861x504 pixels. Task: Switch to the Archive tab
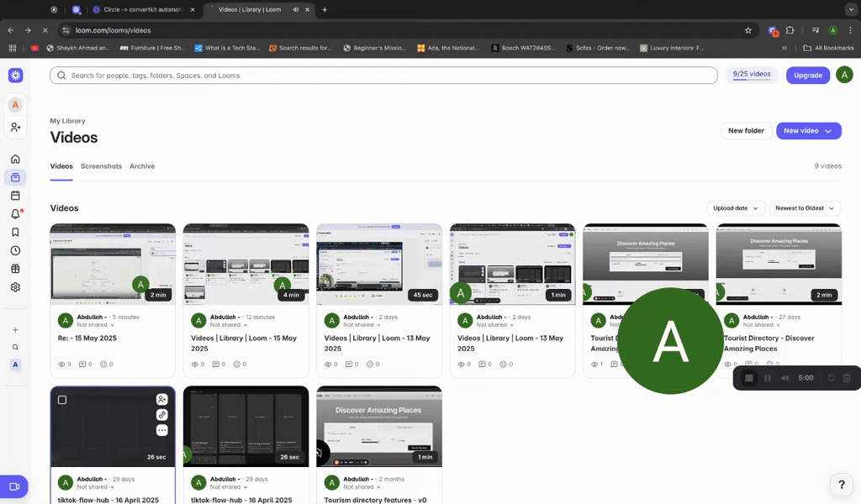point(142,166)
